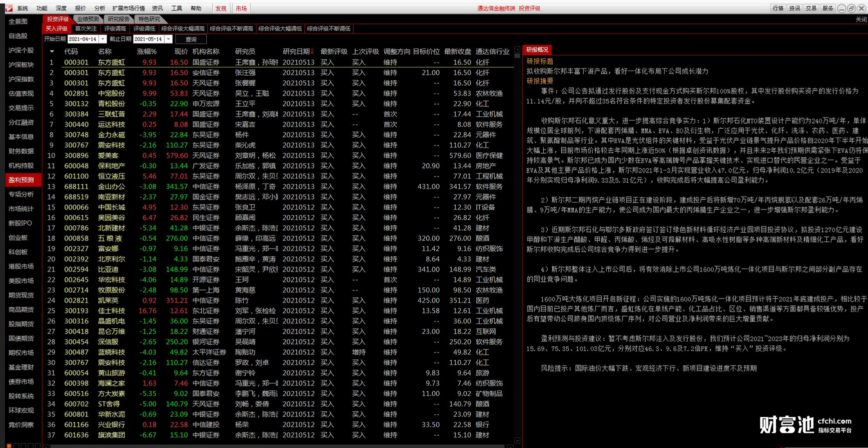
Task: Switch to the 业绩预测 tab
Action: [88, 19]
